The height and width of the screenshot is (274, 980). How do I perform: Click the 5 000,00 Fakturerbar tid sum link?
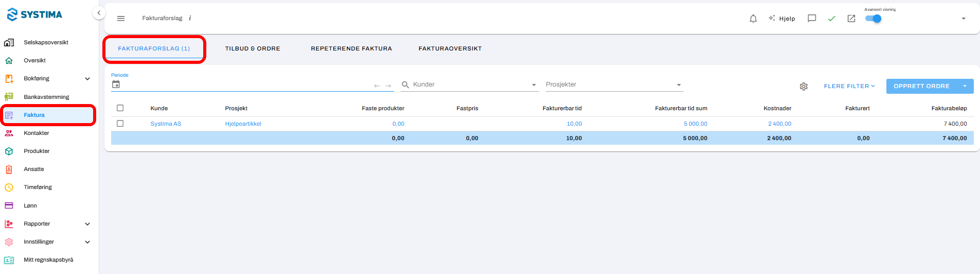696,124
